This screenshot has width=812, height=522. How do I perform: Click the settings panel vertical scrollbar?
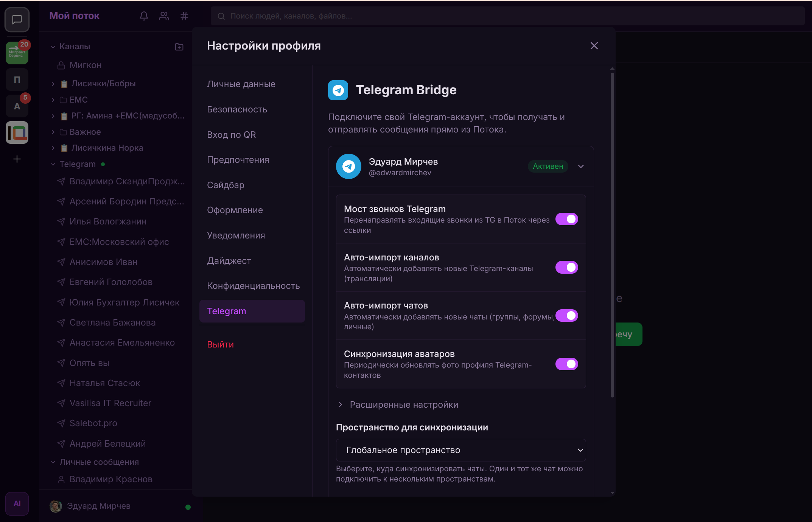coord(612,235)
